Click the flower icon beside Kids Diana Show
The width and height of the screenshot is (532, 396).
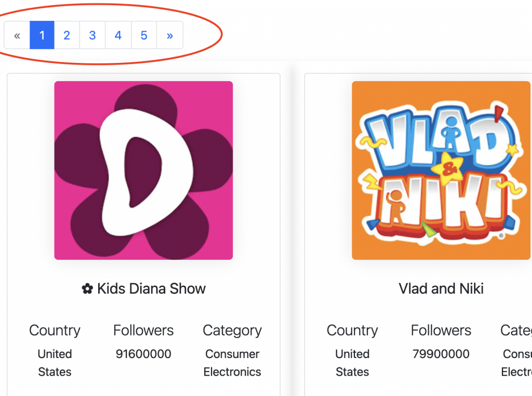[87, 289]
